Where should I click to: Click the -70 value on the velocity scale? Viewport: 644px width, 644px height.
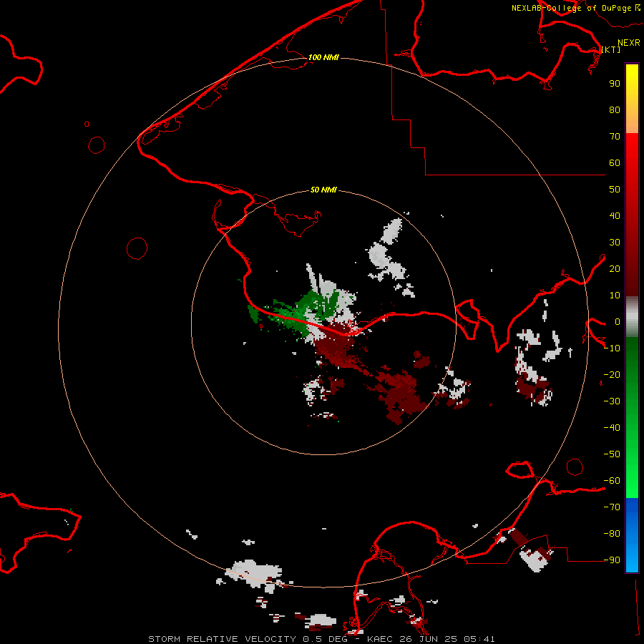click(x=612, y=507)
